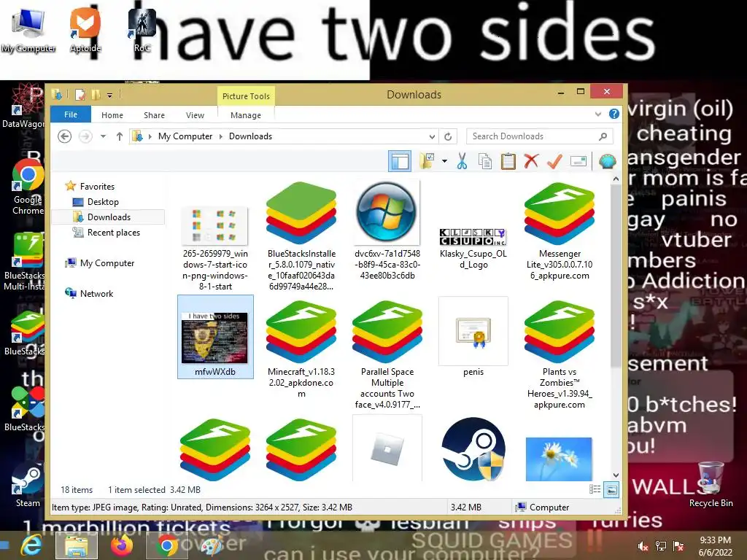The height and width of the screenshot is (560, 747).
Task: Open Paint from the taskbar
Action: pyautogui.click(x=211, y=545)
